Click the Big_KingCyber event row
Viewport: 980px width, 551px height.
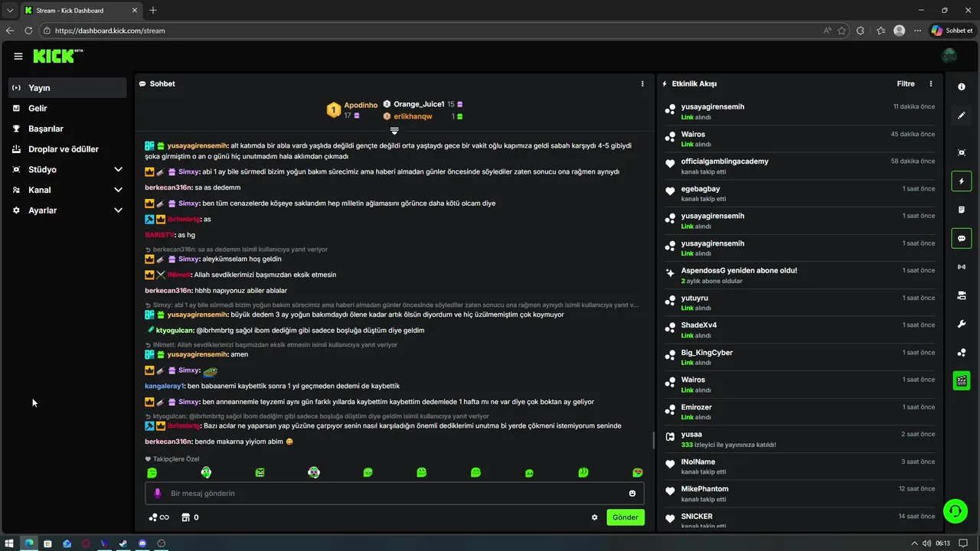point(799,357)
